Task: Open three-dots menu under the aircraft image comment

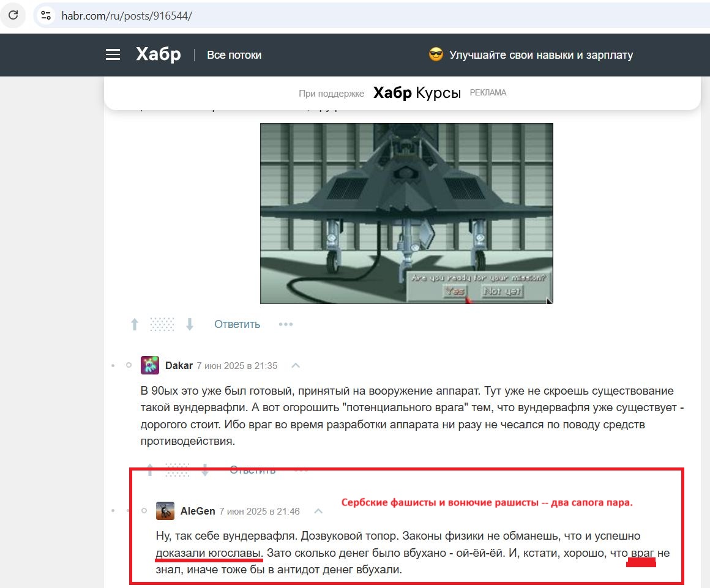Action: pos(286,324)
